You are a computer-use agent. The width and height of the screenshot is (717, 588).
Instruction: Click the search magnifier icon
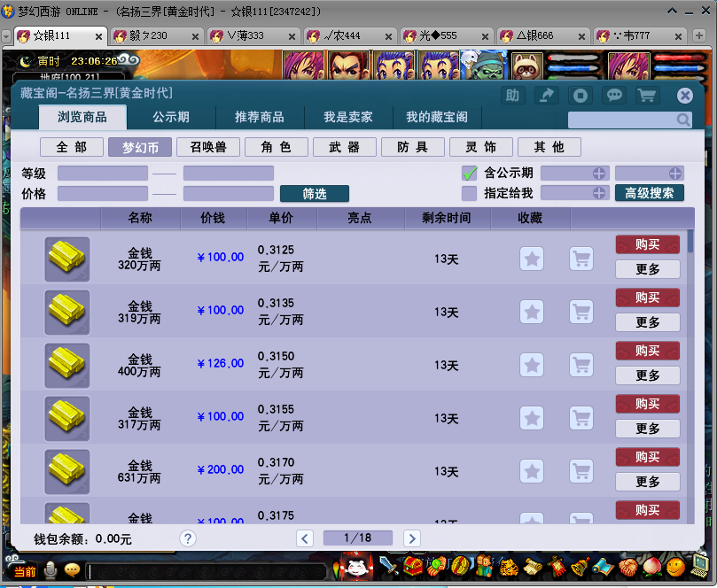click(683, 120)
